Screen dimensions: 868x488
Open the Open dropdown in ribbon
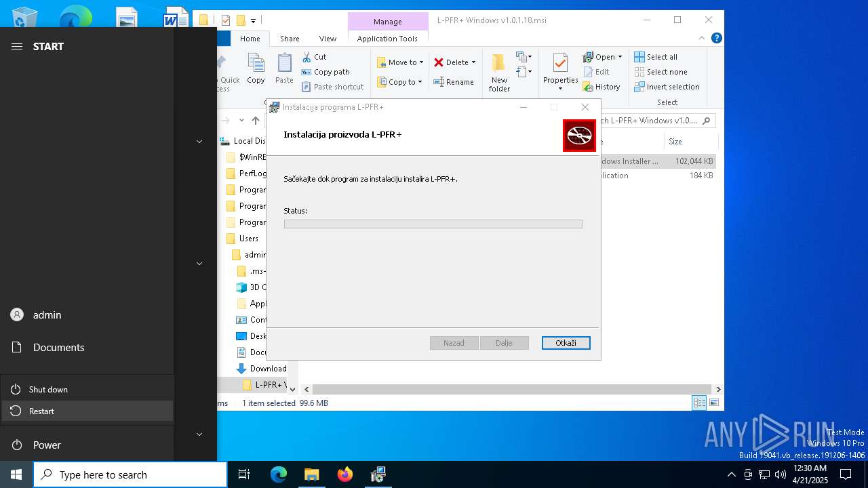pyautogui.click(x=620, y=57)
